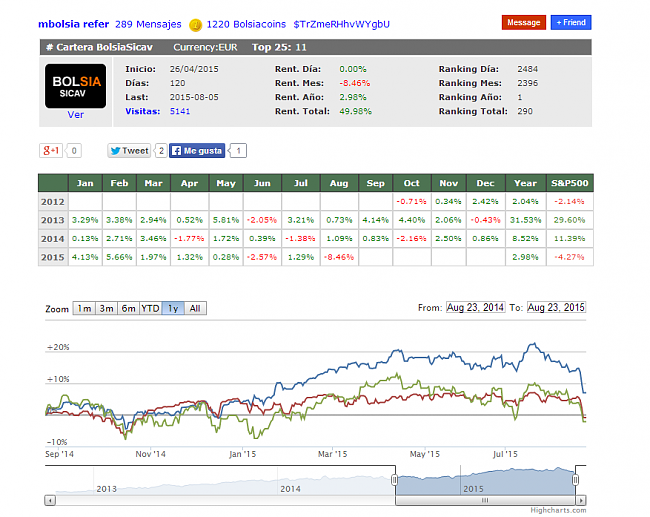Click the Tweet count bubble showing 2
Viewport: 650px width, 517px height.
pos(161,150)
